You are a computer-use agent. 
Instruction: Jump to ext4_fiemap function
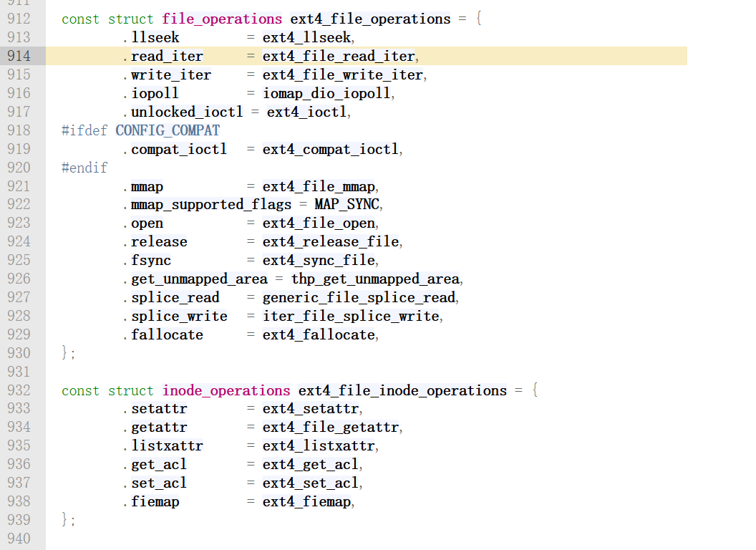(x=308, y=502)
